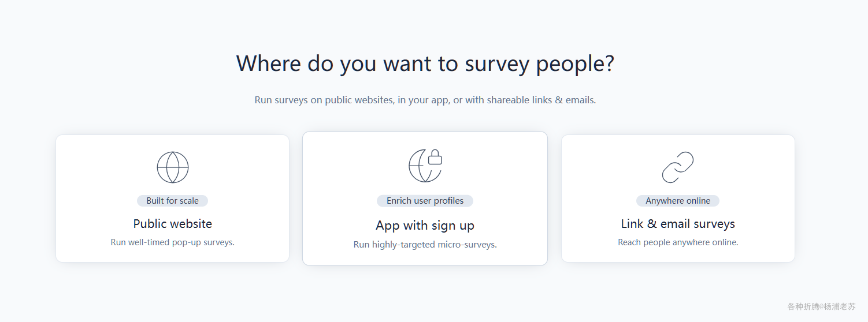
Task: Click the chain link icon for Link & email surveys
Action: [678, 167]
